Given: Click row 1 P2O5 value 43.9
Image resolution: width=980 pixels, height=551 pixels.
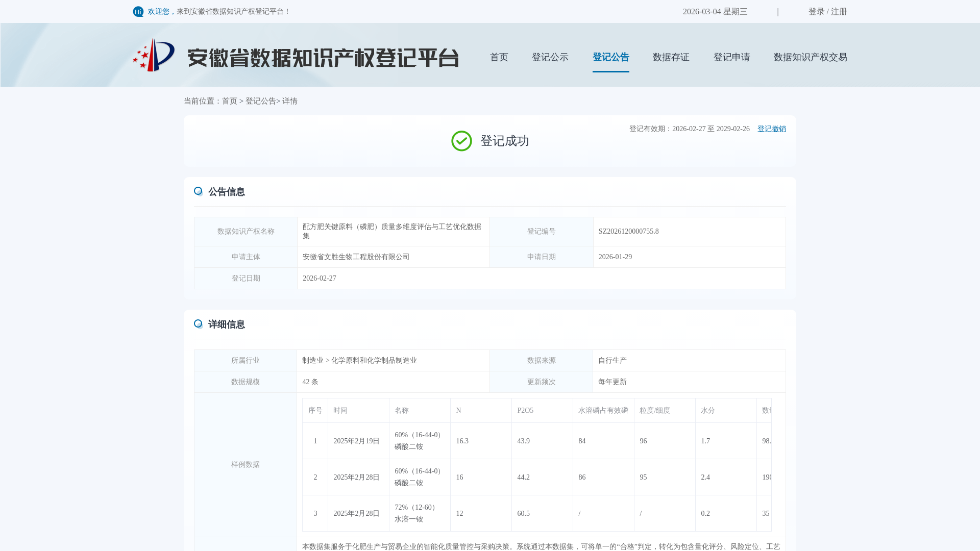Looking at the screenshot, I should pos(523,441).
